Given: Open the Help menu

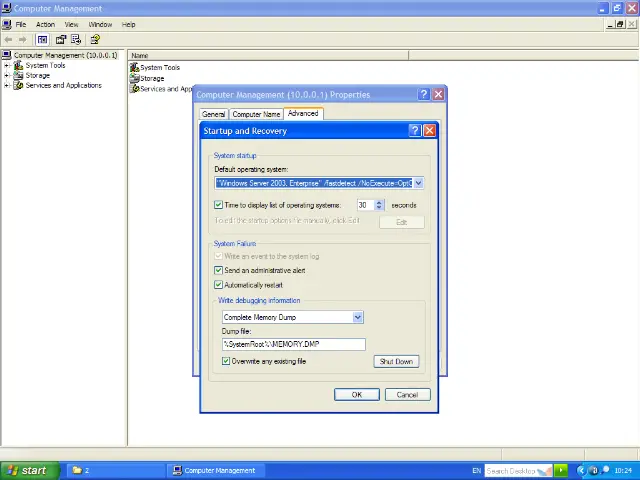Looking at the screenshot, I should [x=128, y=24].
